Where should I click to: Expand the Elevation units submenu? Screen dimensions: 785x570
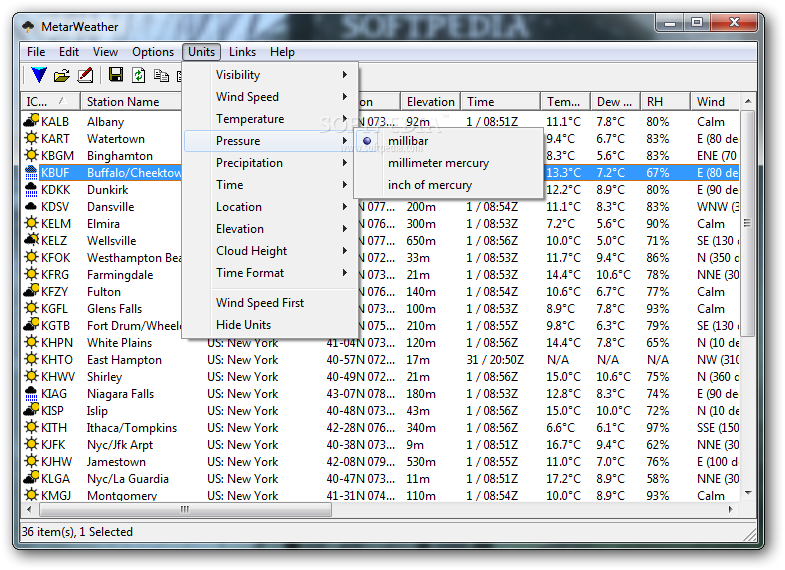[x=270, y=229]
